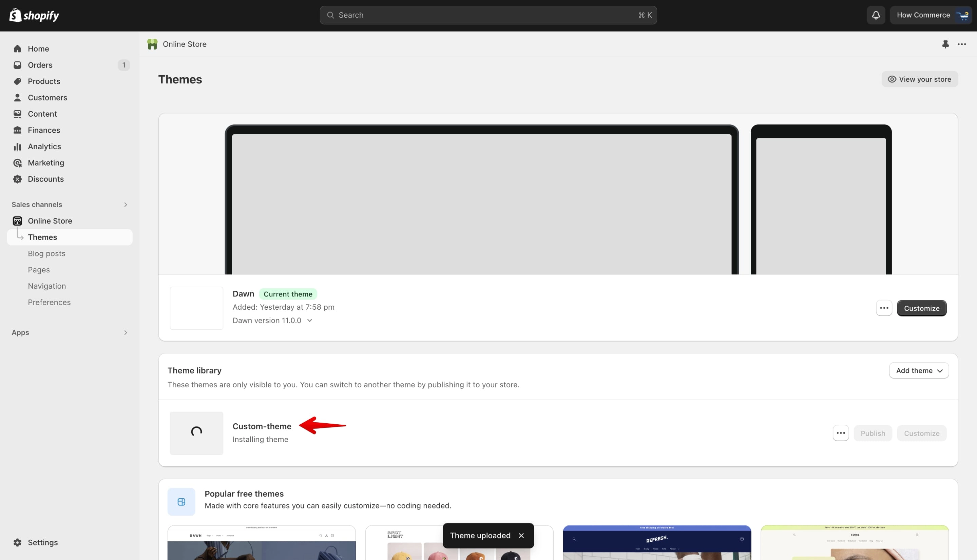Go to Blog posts
The width and height of the screenshot is (977, 560).
click(46, 253)
